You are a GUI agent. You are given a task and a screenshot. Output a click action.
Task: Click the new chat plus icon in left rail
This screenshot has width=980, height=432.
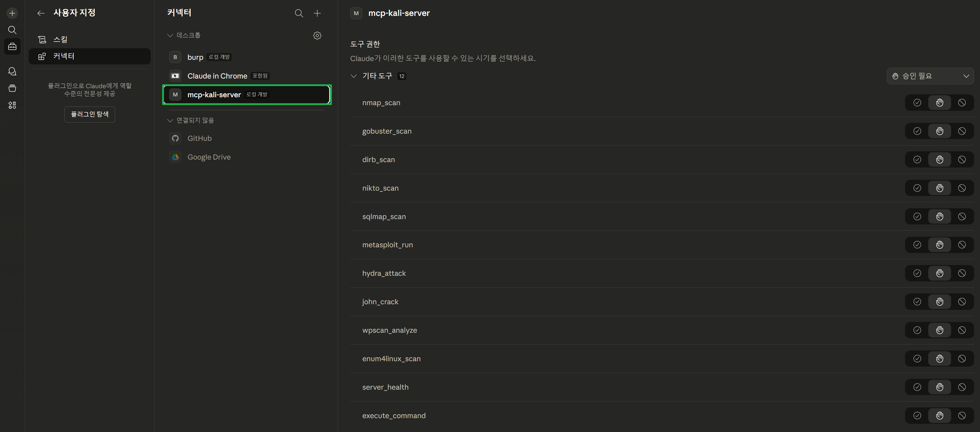coord(12,13)
